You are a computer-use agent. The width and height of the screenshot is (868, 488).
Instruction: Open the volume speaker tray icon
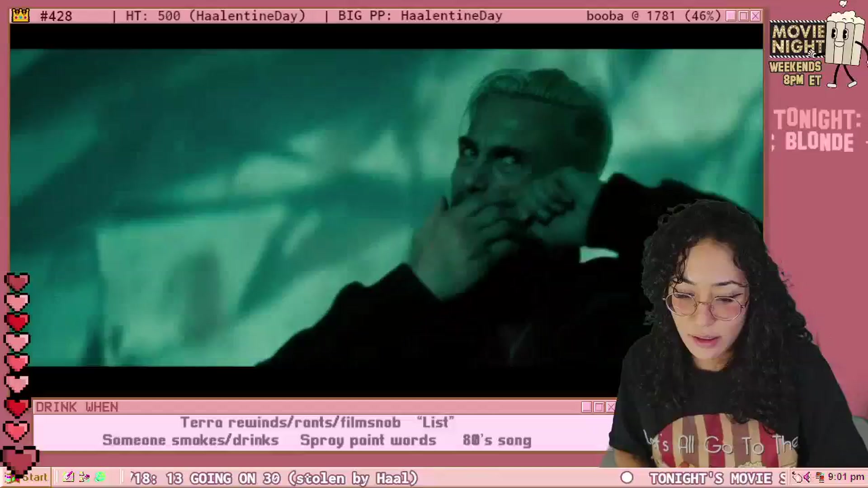click(x=807, y=477)
